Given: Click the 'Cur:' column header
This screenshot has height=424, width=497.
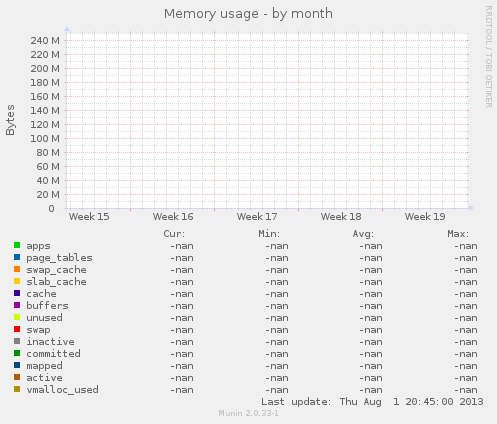Looking at the screenshot, I should click(174, 234).
